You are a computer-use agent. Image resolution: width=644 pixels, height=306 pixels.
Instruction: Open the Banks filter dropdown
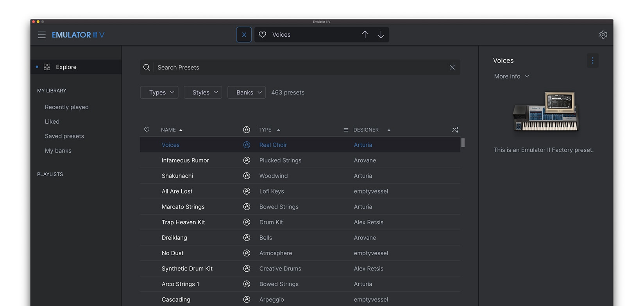pyautogui.click(x=247, y=93)
